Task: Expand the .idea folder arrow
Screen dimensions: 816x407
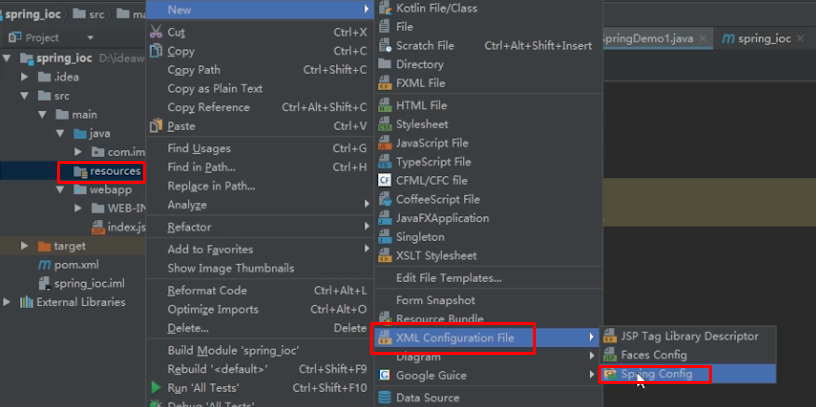Action: click(24, 77)
